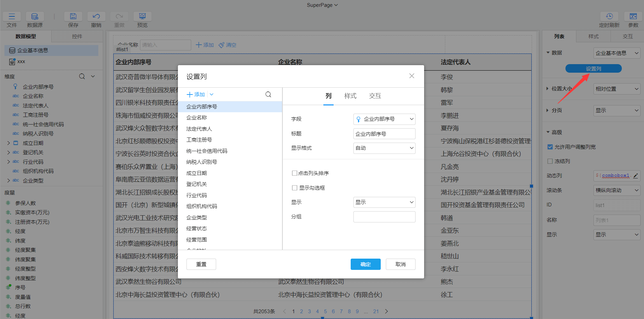Viewport: 644px width, 319px height.
Task: Switch to the 样式 tab in dialog
Action: pos(350,96)
